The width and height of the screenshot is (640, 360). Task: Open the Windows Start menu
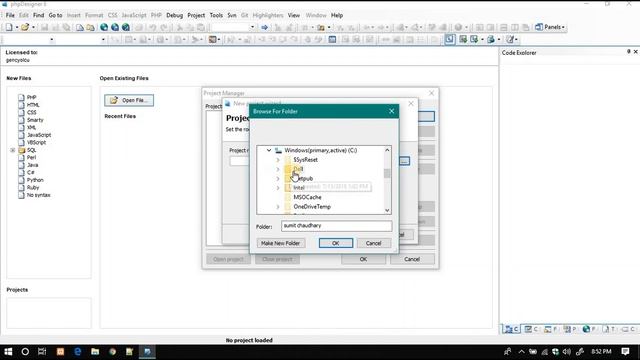pyautogui.click(x=8, y=351)
